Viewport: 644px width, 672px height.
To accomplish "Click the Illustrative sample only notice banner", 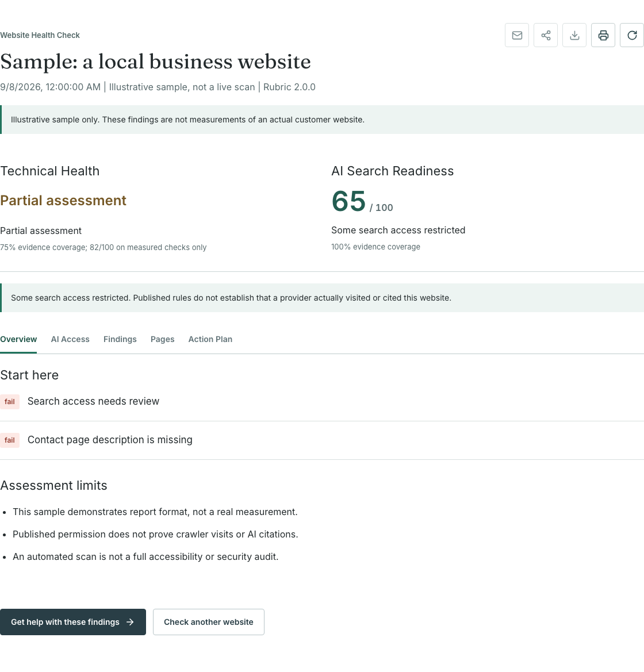I will 322,120.
